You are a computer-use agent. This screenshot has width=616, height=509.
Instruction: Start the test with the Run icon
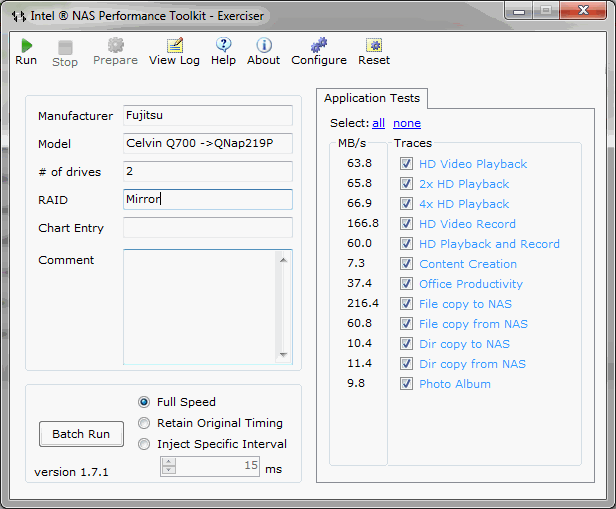pyautogui.click(x=26, y=46)
